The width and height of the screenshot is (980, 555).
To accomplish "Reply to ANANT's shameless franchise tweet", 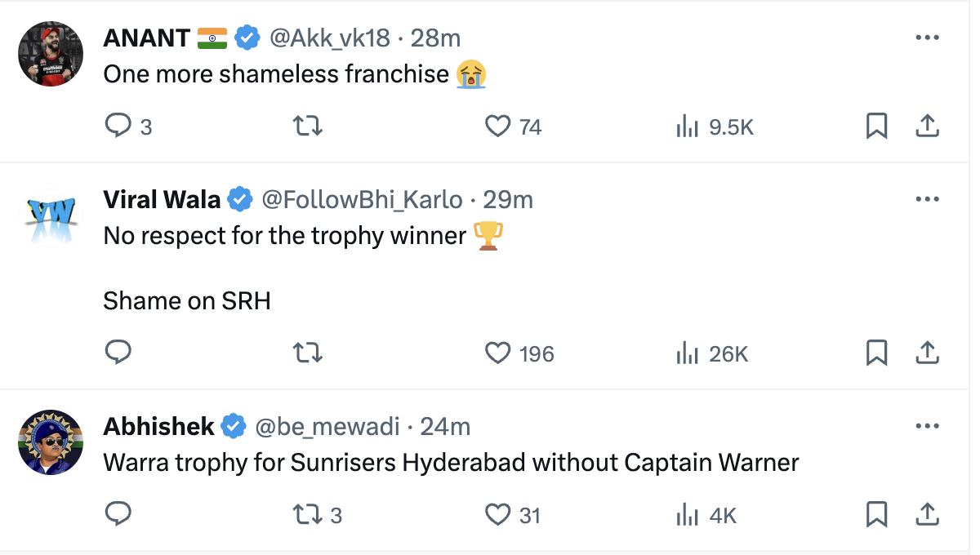I will (x=119, y=126).
